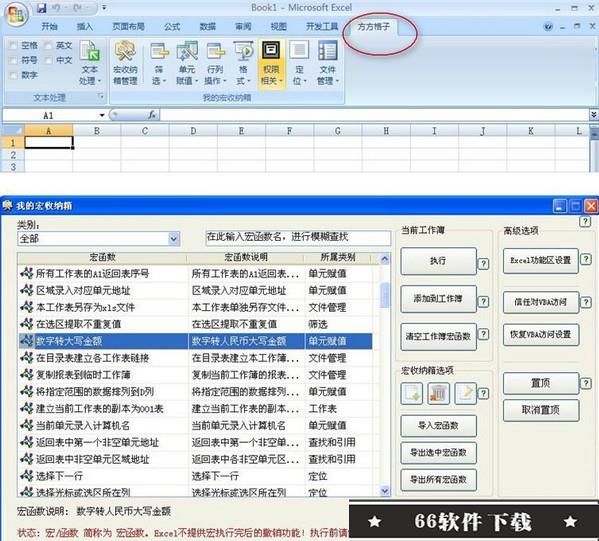The width and height of the screenshot is (599, 541).
Task: Select column D header
Action: (x=193, y=131)
